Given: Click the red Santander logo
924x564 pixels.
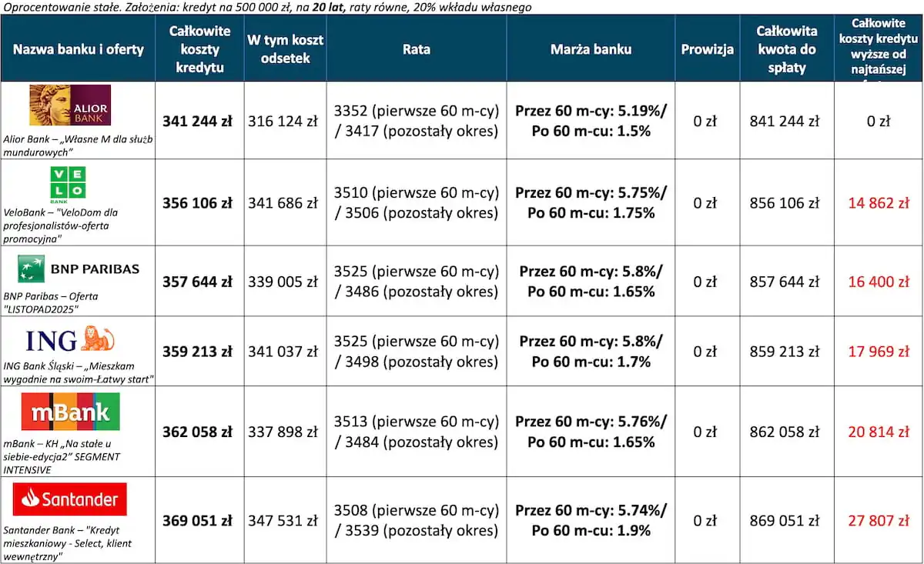Looking at the screenshot, I should [x=70, y=499].
